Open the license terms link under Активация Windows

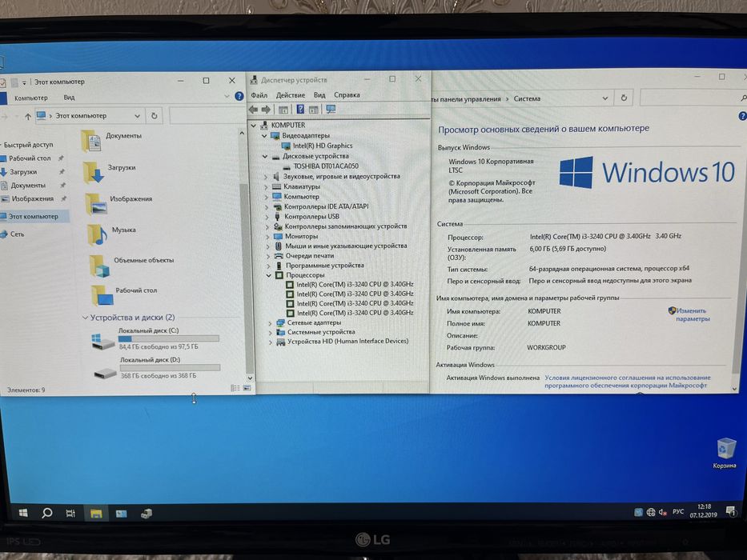[628, 382]
